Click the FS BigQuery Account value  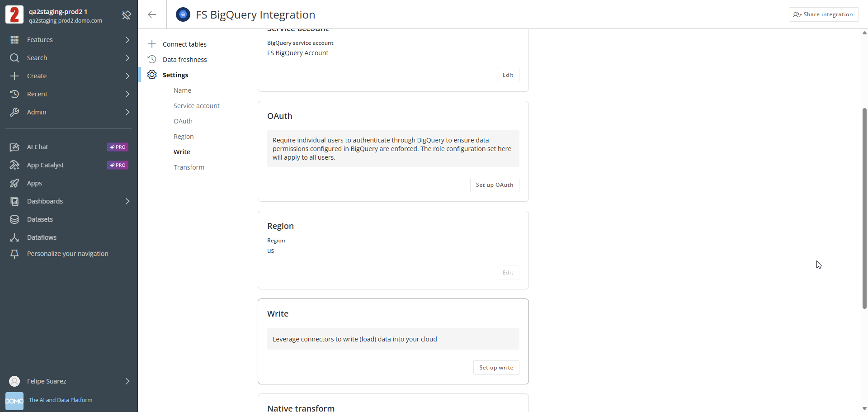tap(297, 53)
